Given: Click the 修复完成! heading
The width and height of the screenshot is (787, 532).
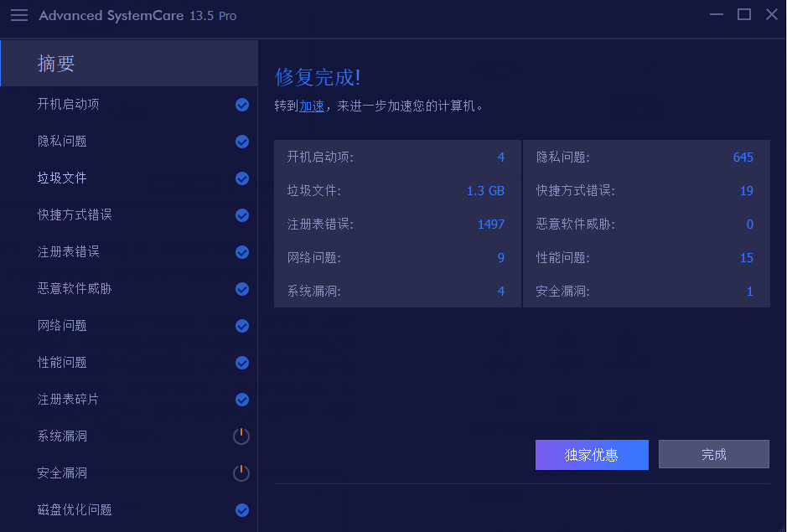Looking at the screenshot, I should [x=318, y=77].
